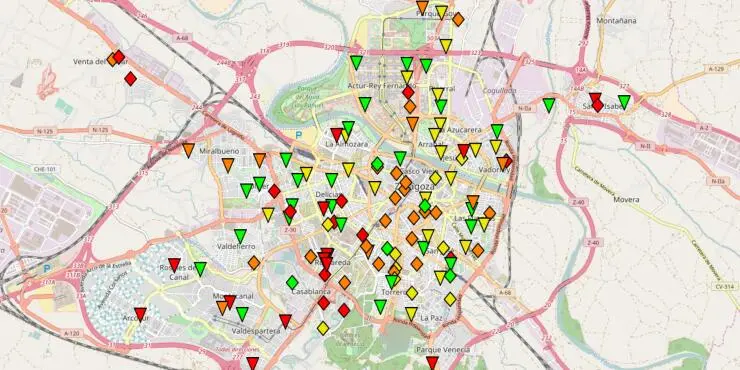Select the A-129 road shield
Viewport: 740px width, 370px height.
pyautogui.click(x=716, y=69)
